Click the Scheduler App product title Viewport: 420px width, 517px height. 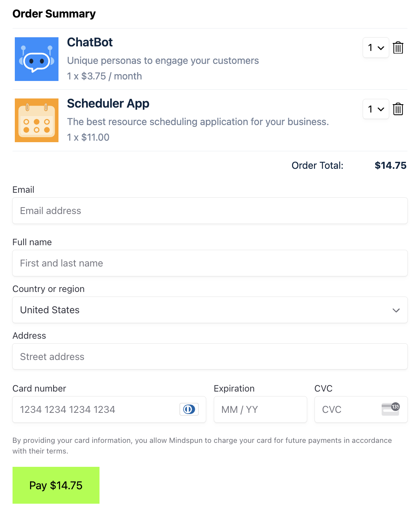pyautogui.click(x=108, y=104)
